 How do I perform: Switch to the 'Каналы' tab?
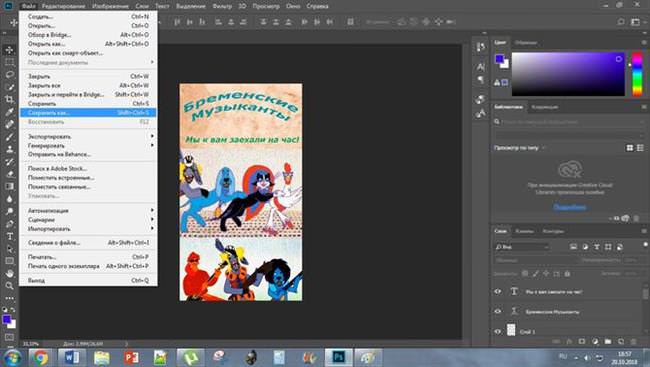(524, 231)
